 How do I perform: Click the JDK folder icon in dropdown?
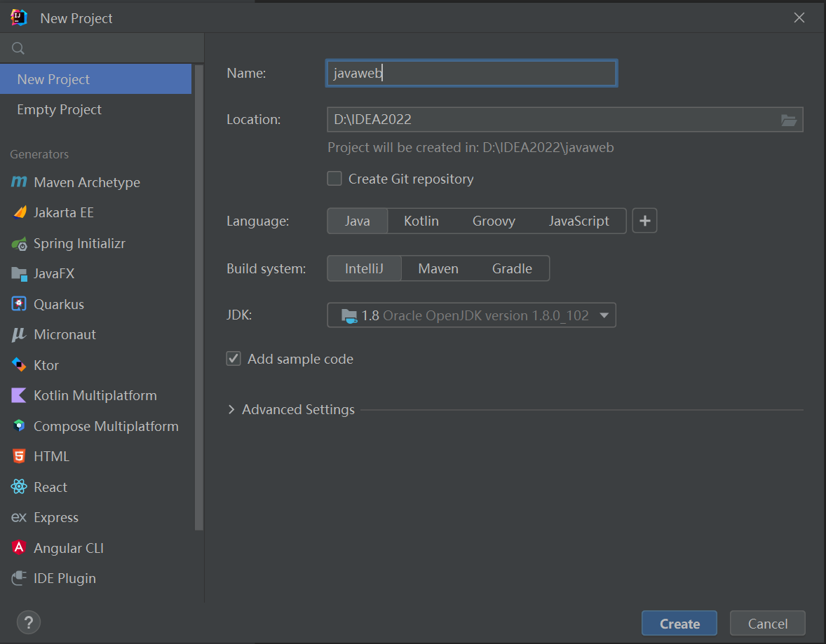[x=349, y=315]
